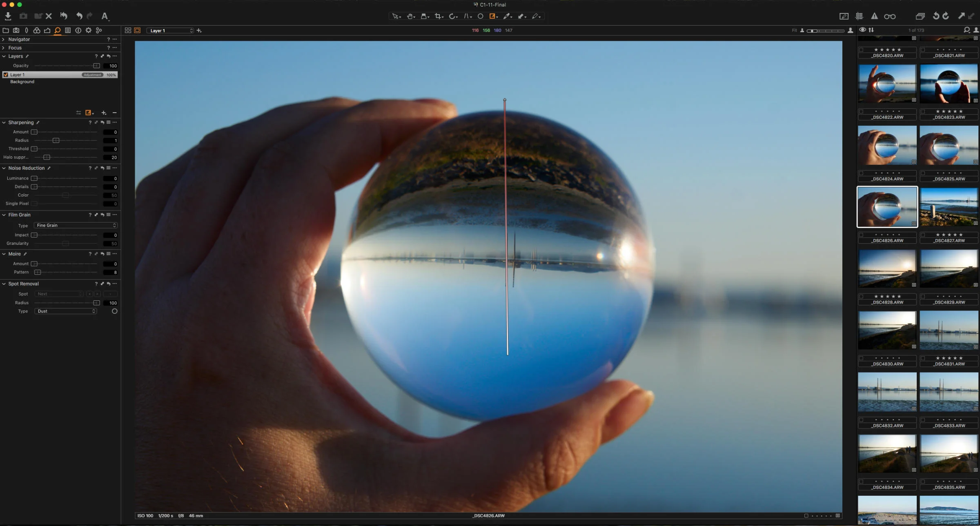Add new layer with plus in Layers panel
Image resolution: width=980 pixels, height=526 pixels.
pyautogui.click(x=104, y=113)
